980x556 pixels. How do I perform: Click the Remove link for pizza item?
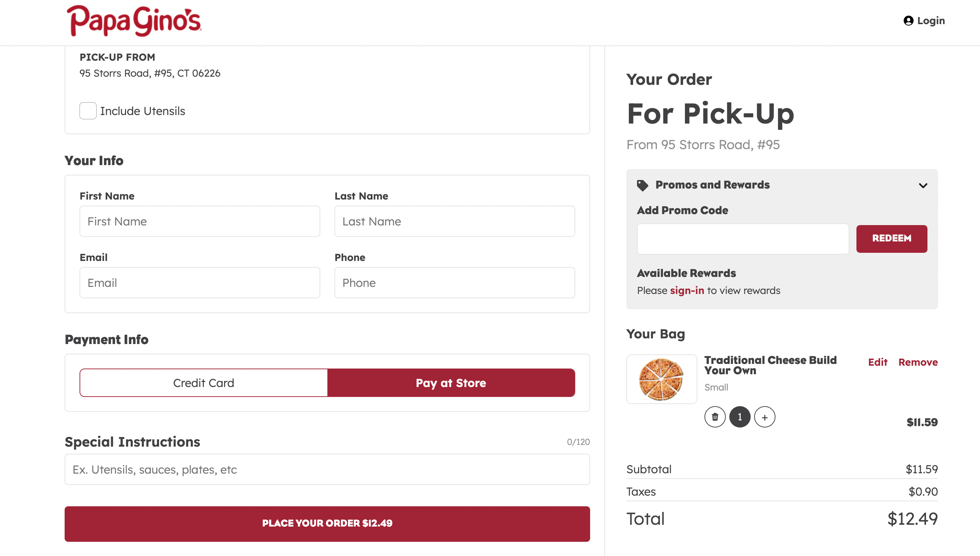tap(918, 361)
